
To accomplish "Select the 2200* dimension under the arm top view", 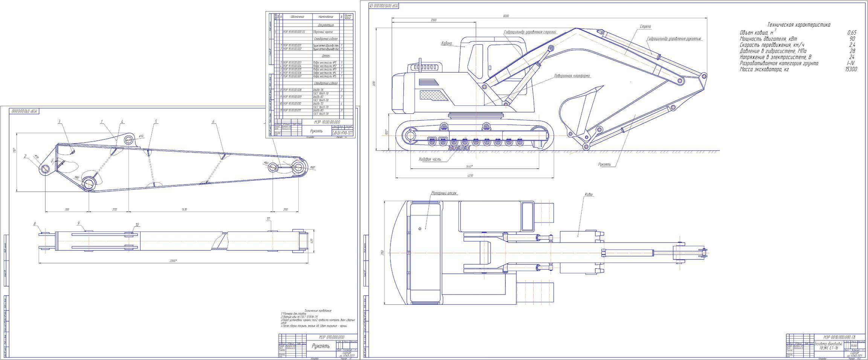I will coord(172,261).
